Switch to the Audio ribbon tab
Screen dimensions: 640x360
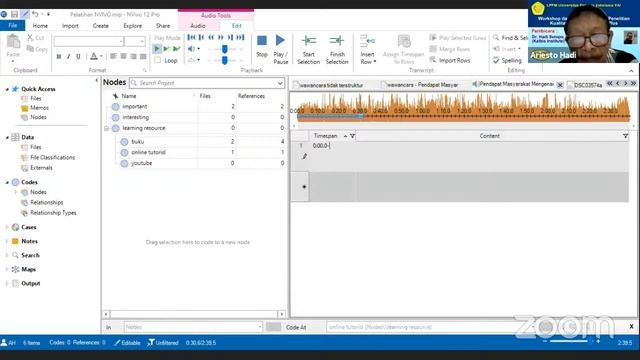(x=198, y=26)
